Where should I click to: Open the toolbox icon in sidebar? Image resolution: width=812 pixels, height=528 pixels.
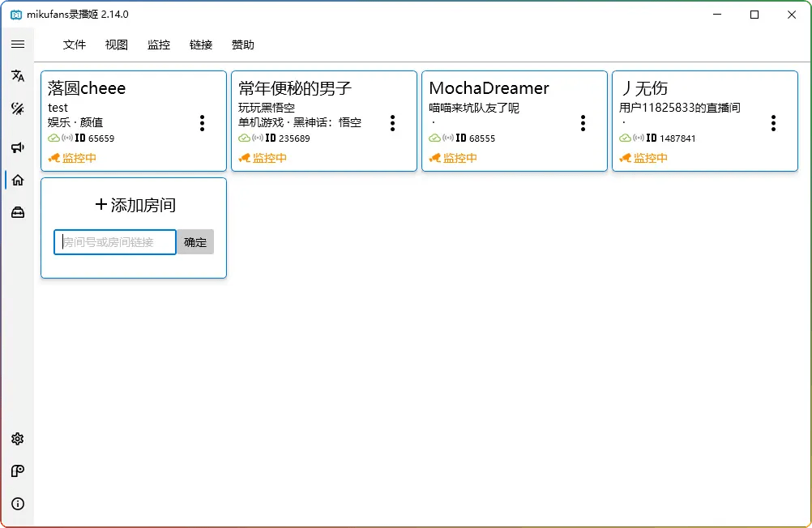point(17,211)
